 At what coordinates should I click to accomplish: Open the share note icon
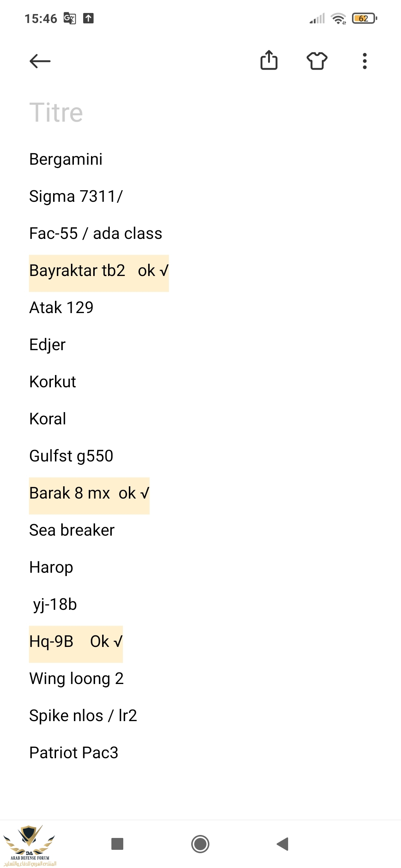click(269, 60)
